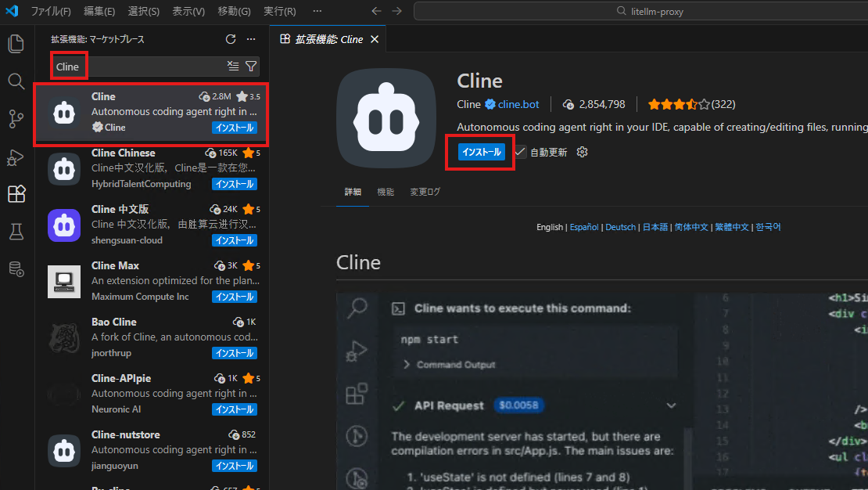The width and height of the screenshot is (868, 490).
Task: Clear the extension search results
Action: coord(233,66)
